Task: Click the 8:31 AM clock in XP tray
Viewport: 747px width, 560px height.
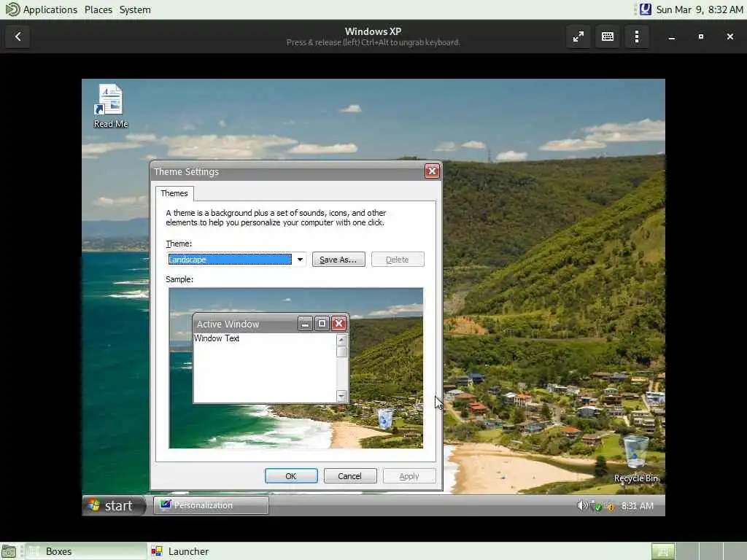Action: (638, 506)
